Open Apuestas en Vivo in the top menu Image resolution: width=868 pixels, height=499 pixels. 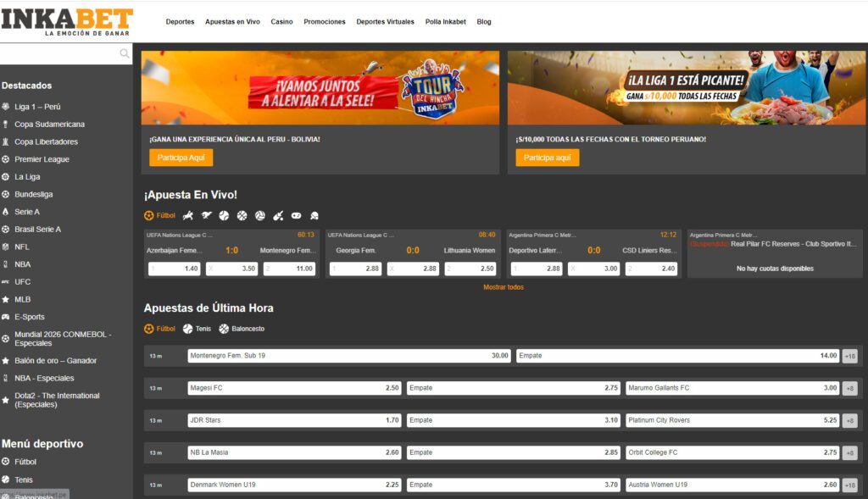(x=232, y=22)
